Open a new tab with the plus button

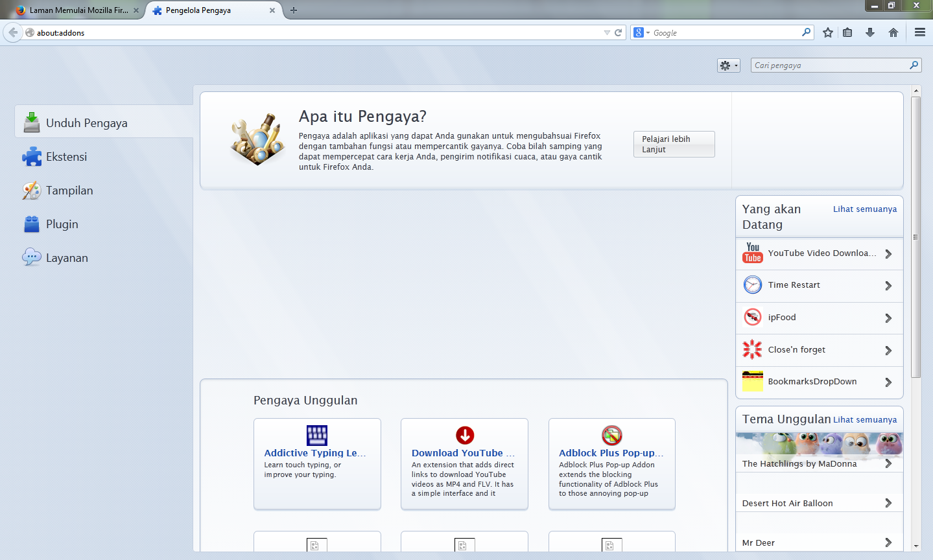[x=294, y=10]
